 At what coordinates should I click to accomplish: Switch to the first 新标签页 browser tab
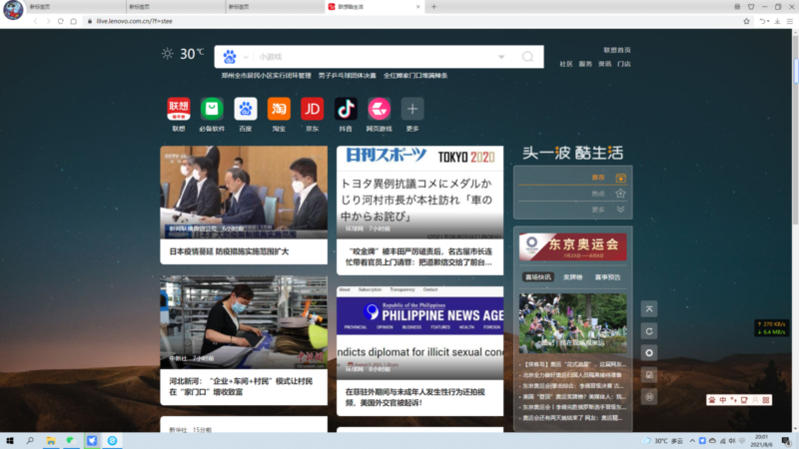pyautogui.click(x=40, y=7)
